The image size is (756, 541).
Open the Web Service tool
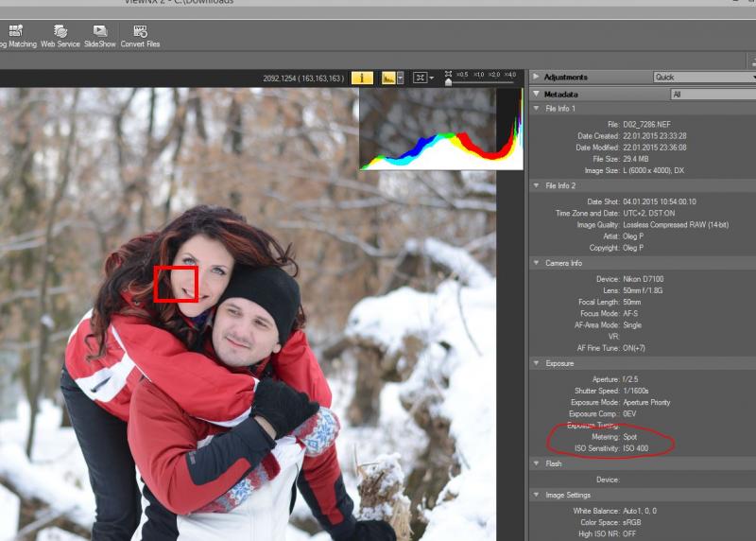pyautogui.click(x=60, y=36)
